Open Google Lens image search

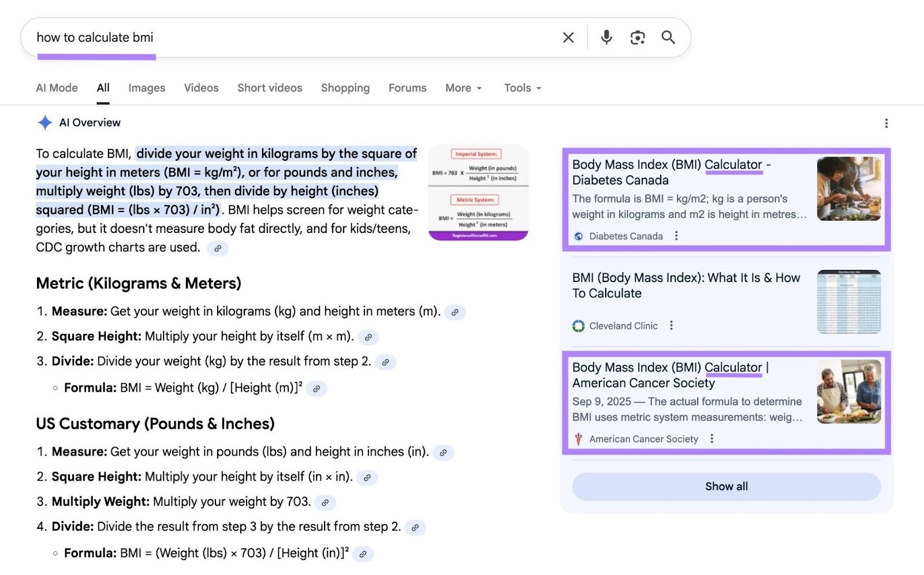638,37
